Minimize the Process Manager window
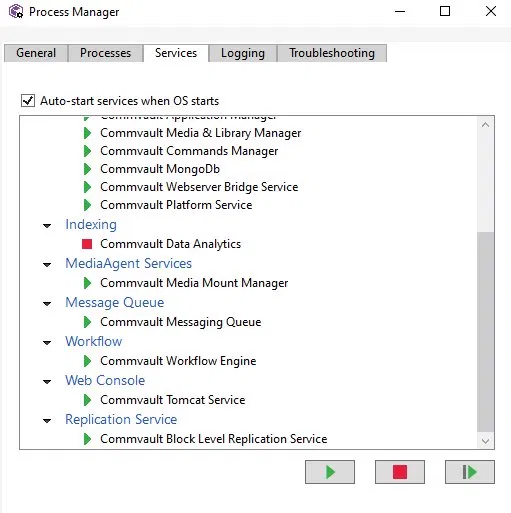 [x=400, y=12]
